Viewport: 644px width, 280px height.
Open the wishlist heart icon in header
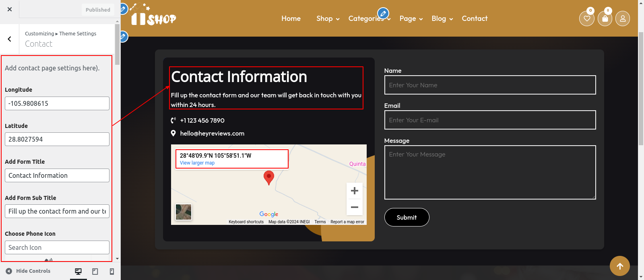[586, 19]
